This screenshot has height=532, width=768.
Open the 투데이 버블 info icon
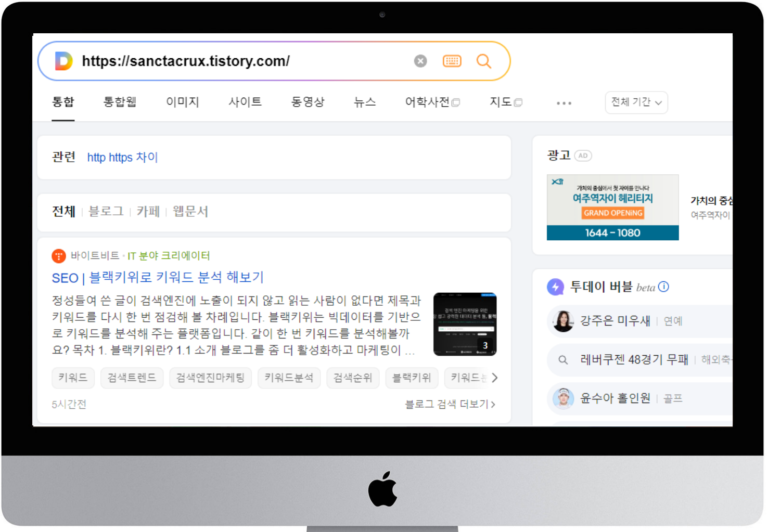663,287
